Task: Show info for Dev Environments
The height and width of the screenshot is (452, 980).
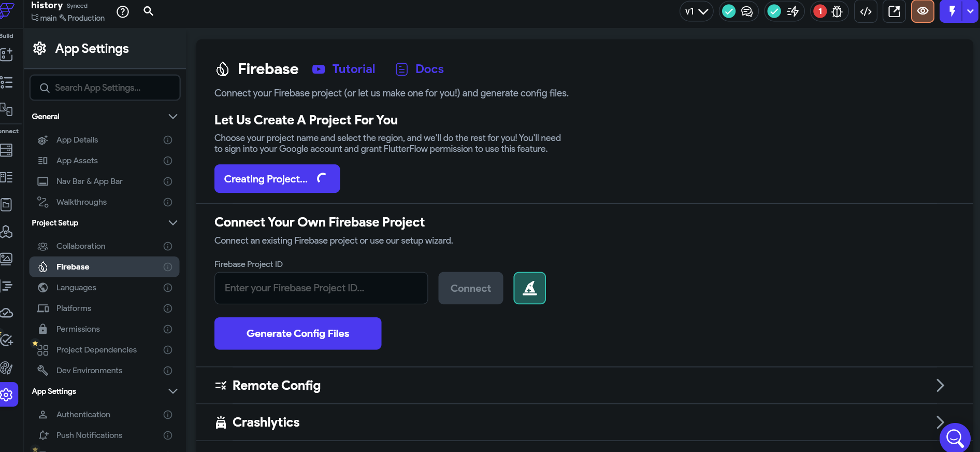Action: pyautogui.click(x=168, y=371)
